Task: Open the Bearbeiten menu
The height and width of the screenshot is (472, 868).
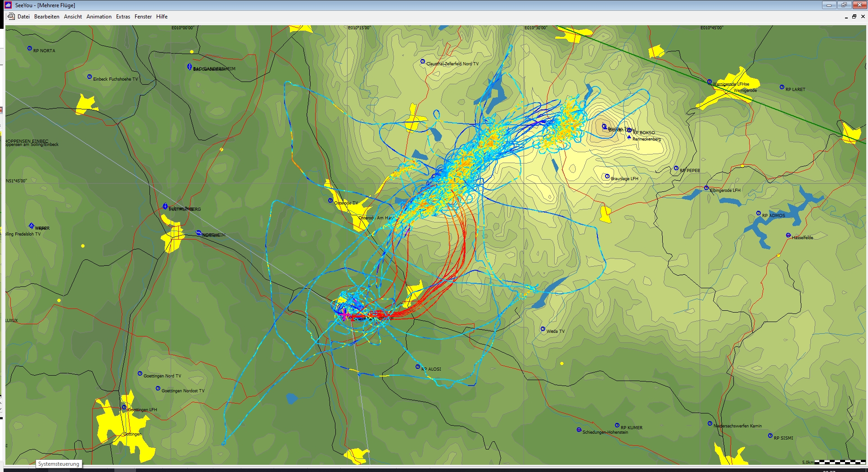Action: click(x=47, y=17)
